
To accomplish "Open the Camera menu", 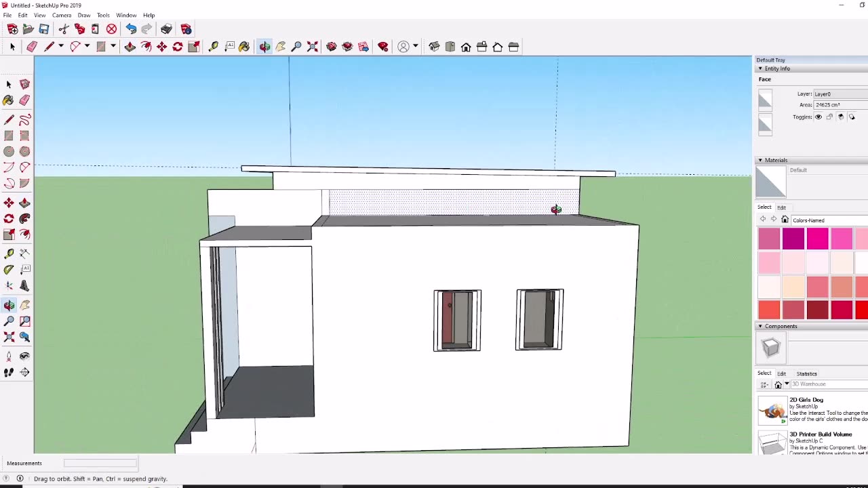I will click(61, 15).
